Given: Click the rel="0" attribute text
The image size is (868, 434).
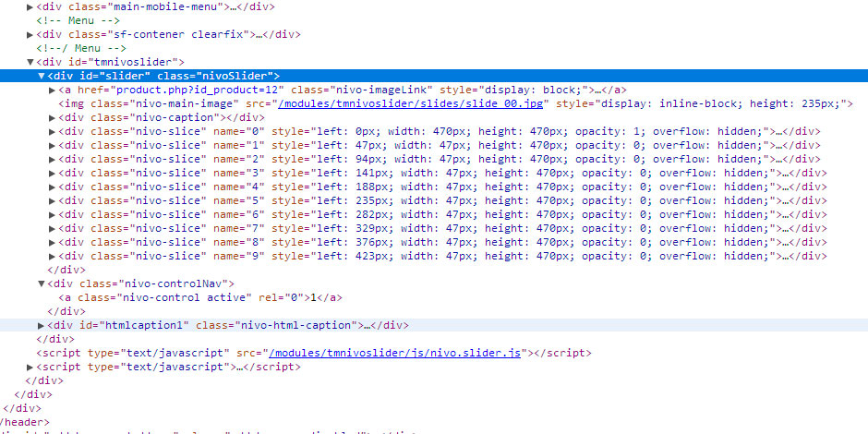Looking at the screenshot, I should 282,297.
